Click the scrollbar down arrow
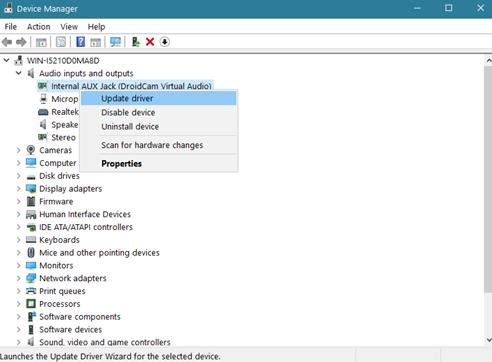492x362 pixels. point(488,340)
